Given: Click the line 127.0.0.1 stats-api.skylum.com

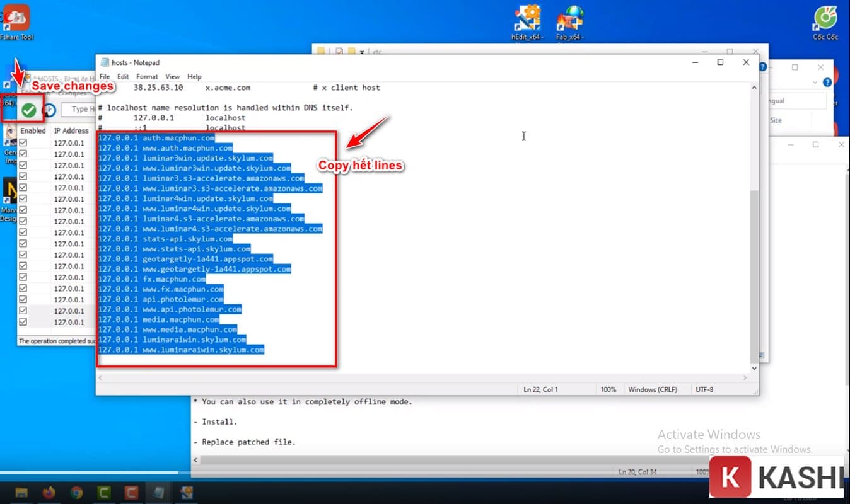Looking at the screenshot, I should pyautogui.click(x=165, y=239).
